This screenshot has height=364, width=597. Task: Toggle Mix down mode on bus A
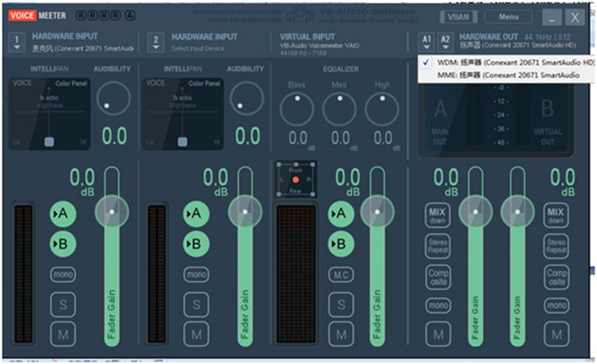tap(437, 216)
